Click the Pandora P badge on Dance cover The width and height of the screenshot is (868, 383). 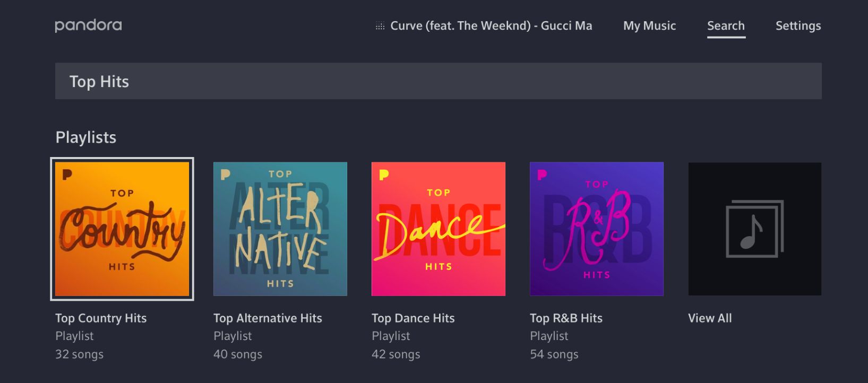[383, 175]
